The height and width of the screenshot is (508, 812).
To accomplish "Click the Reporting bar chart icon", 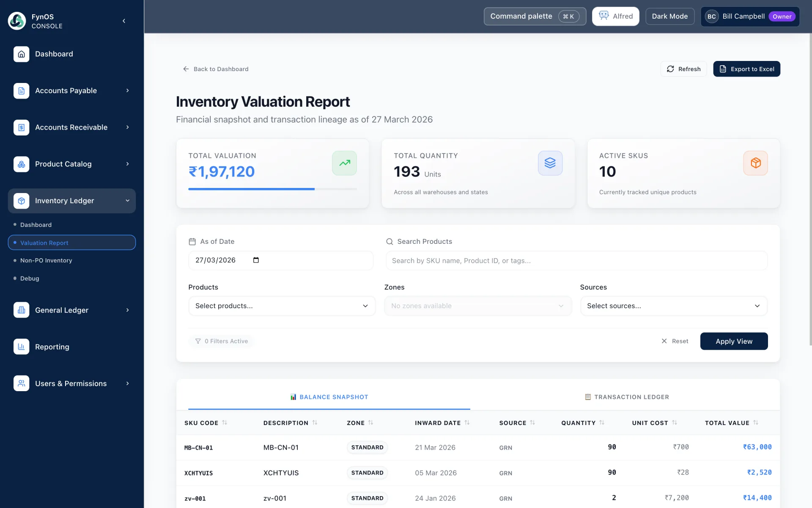I will click(x=22, y=347).
